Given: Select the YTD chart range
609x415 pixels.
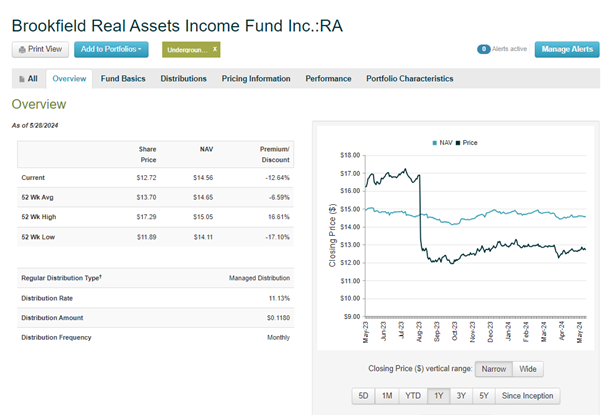Looking at the screenshot, I should (412, 395).
